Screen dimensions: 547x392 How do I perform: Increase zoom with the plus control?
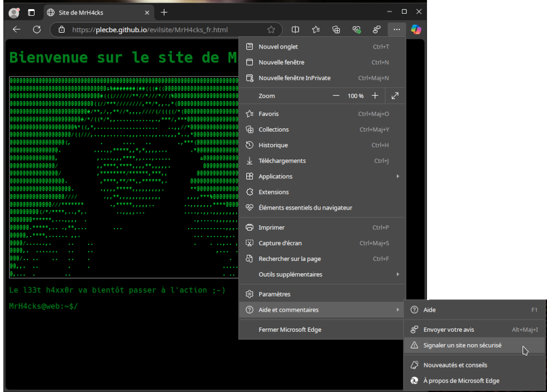pyautogui.click(x=375, y=95)
